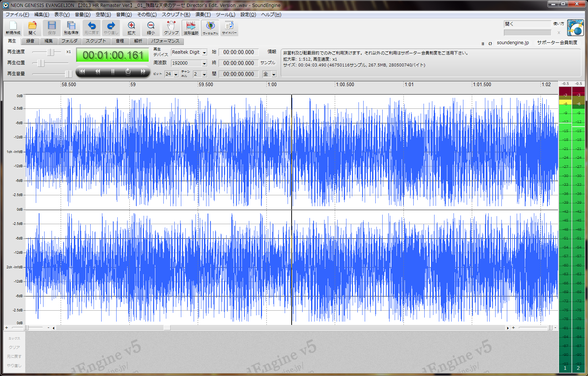This screenshot has width=588, height=376.
Task: Select the グリップ hand tool
Action: click(171, 28)
